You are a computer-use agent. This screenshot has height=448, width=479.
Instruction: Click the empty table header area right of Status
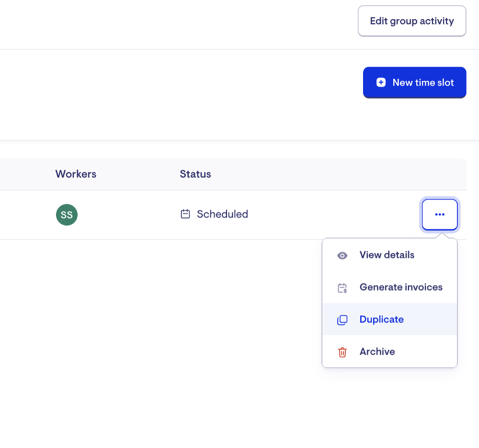pos(335,174)
